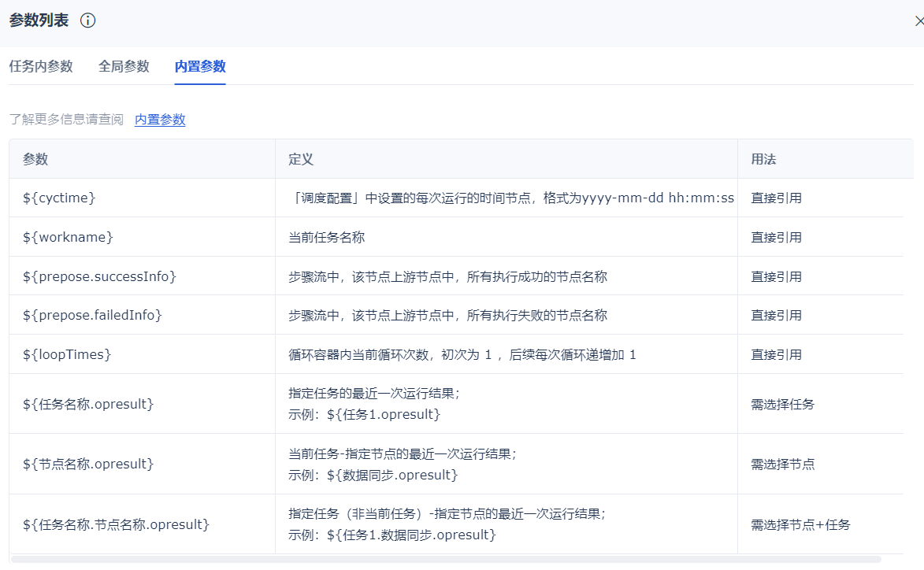
Task: Click 需选择节点+任务 usage cell
Action: 800,524
